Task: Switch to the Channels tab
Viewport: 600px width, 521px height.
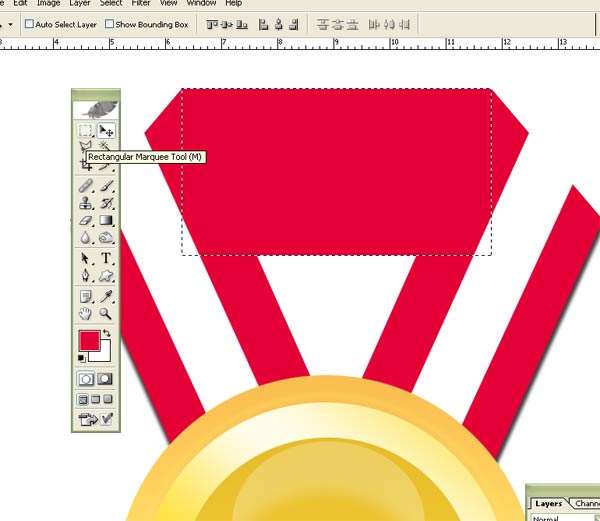Action: (585, 504)
